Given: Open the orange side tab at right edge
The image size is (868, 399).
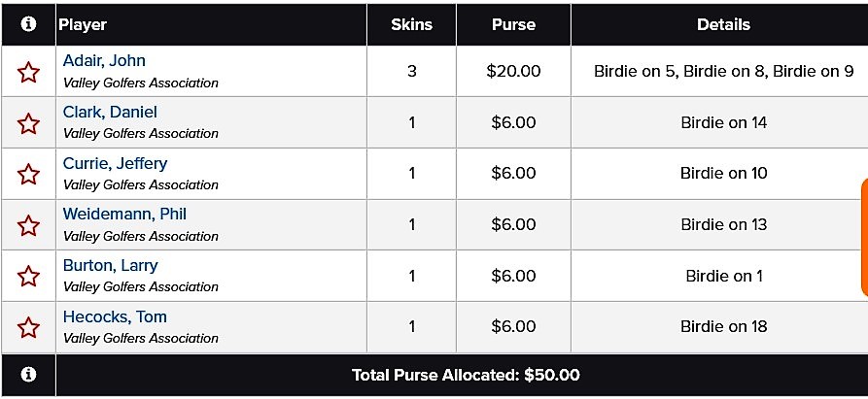Looking at the screenshot, I should (x=865, y=238).
